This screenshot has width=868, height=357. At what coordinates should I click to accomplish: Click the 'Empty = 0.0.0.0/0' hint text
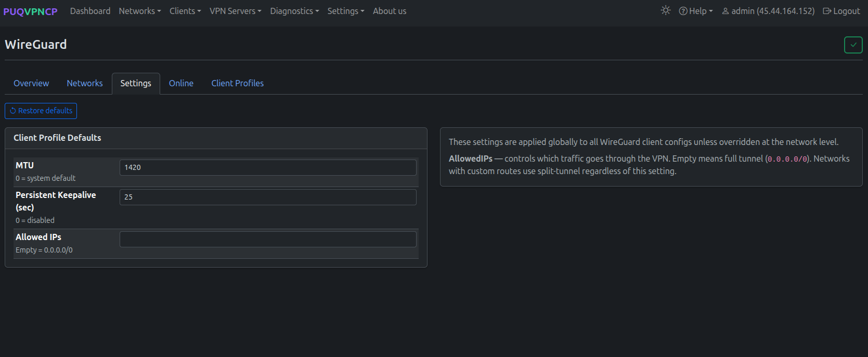[44, 250]
